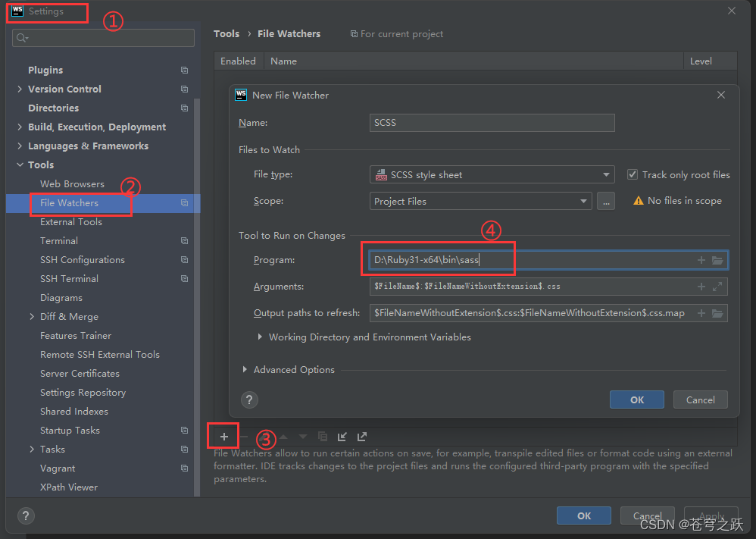Add a new watcher with plus icon
The height and width of the screenshot is (539, 756).
(x=223, y=436)
